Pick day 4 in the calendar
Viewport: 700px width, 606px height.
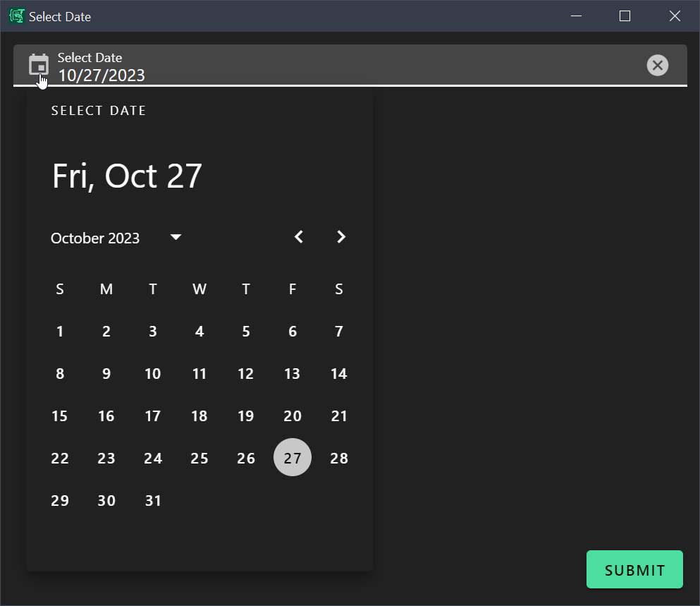(199, 332)
